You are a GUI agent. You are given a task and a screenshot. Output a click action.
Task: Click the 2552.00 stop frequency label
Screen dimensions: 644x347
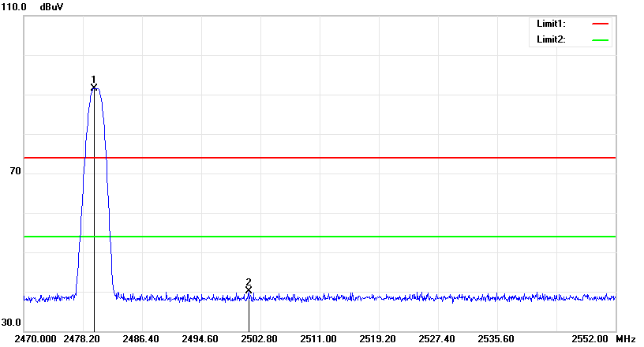tap(590, 339)
